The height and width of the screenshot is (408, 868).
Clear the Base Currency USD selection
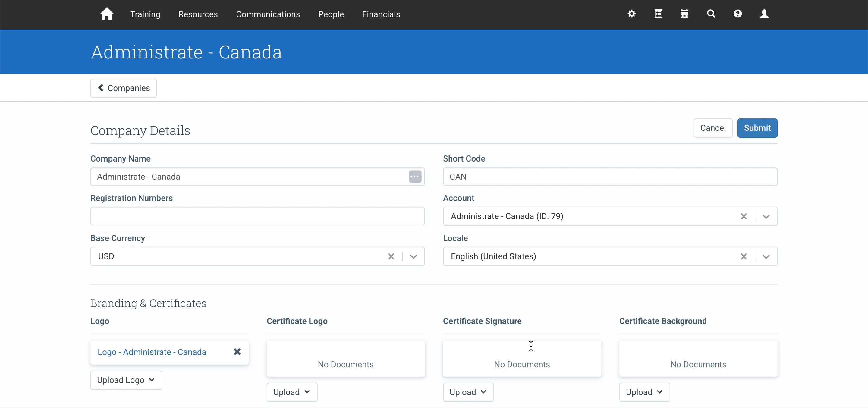(x=391, y=256)
